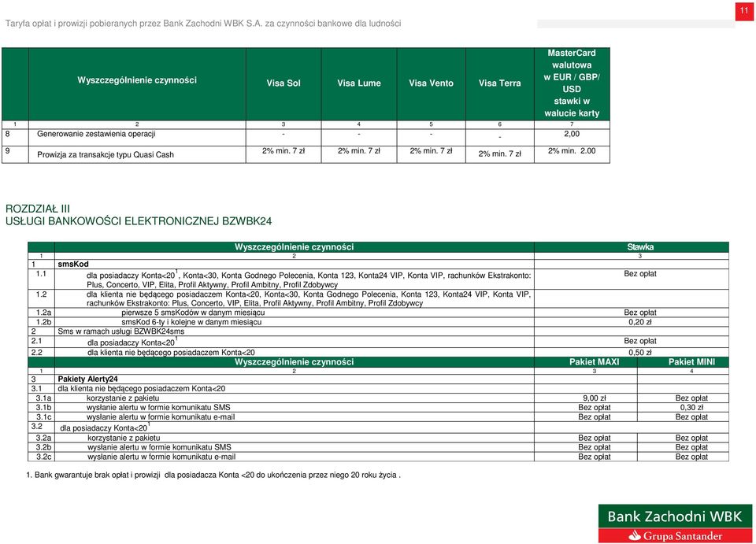Viewport: 756px width, 544px height.
Task: Click the 0,20 zł rate
Action: click(640, 322)
